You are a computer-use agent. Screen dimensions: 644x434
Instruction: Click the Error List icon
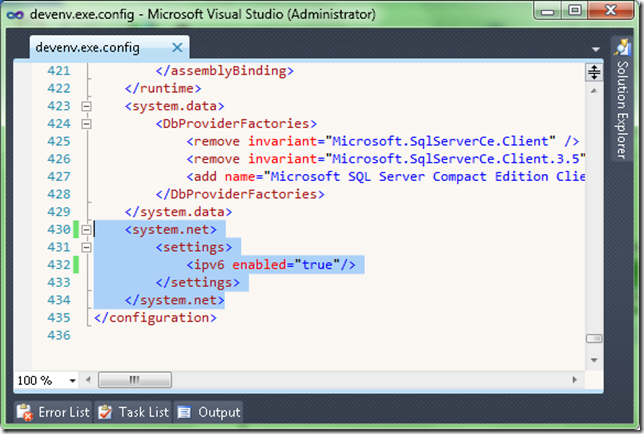25,412
